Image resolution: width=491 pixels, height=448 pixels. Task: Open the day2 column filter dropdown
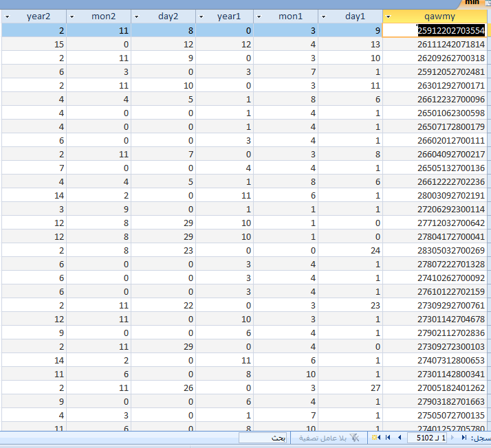pos(137,16)
